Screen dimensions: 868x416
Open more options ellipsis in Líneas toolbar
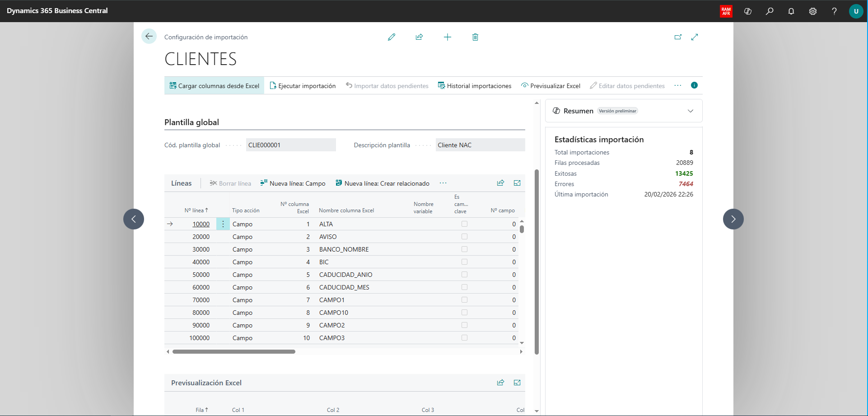click(443, 183)
